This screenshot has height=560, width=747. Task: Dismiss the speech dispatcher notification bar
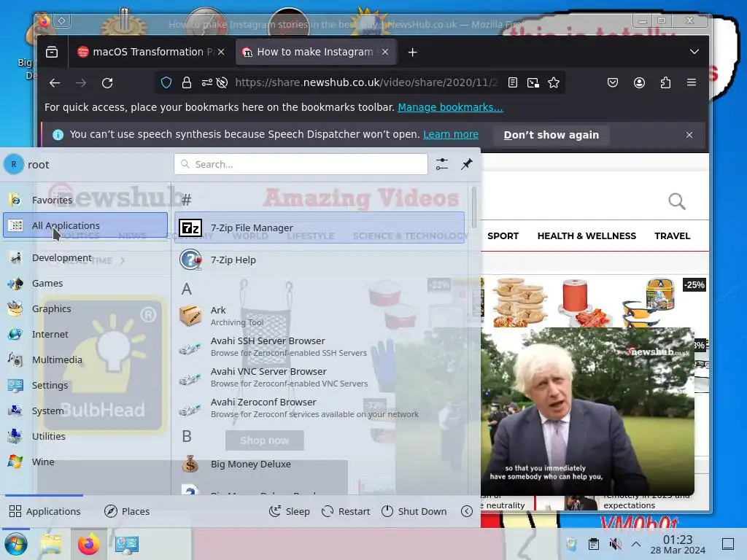689,135
